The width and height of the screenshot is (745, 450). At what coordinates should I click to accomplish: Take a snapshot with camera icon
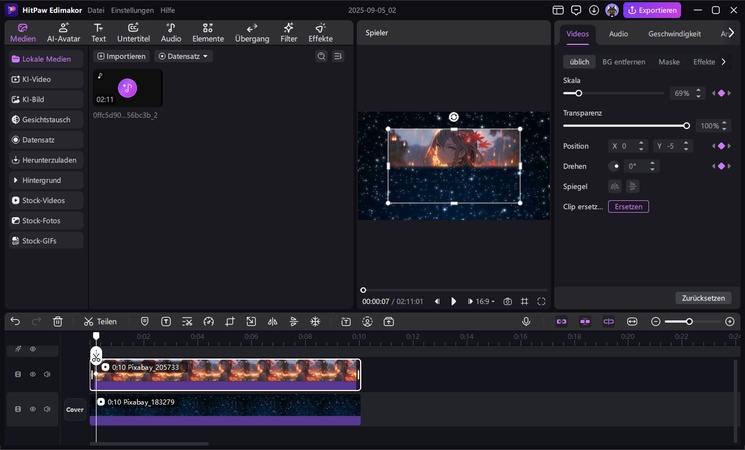507,301
